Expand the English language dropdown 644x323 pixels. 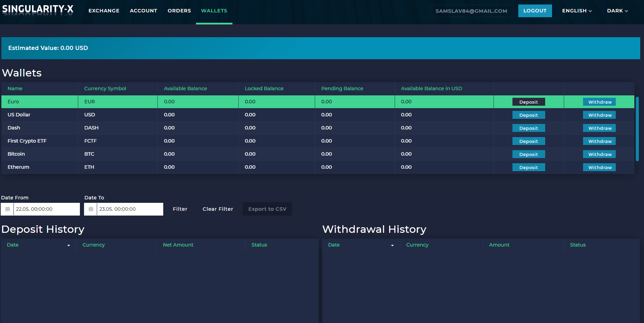click(577, 11)
